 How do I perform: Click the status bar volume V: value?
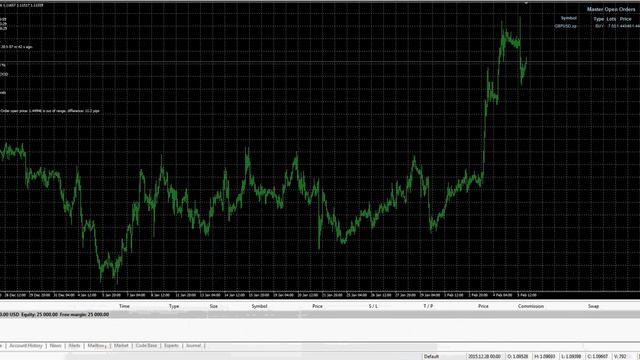point(620,357)
